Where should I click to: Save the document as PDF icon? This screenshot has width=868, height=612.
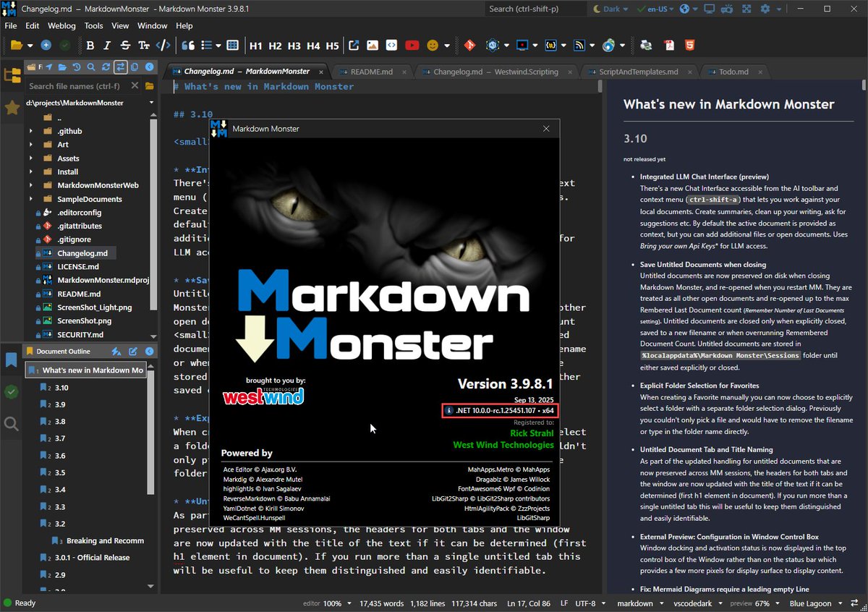tap(669, 45)
